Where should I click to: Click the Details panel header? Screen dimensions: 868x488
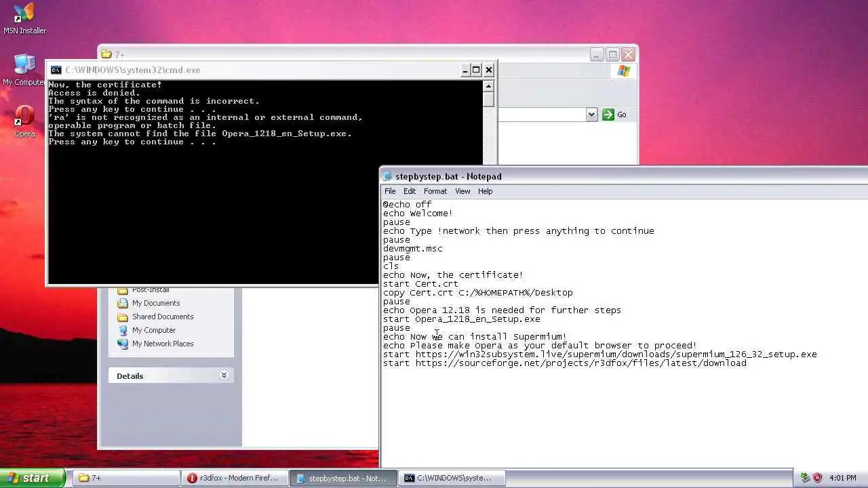coord(171,375)
